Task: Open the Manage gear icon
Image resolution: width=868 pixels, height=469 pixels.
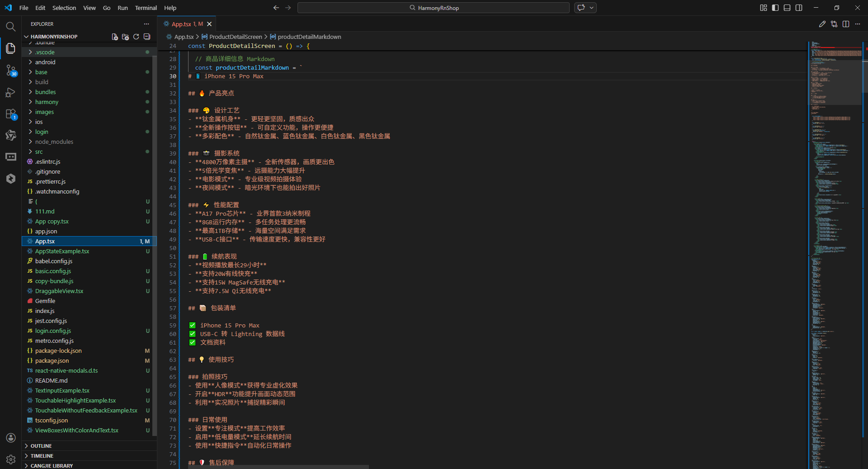Action: click(11, 460)
